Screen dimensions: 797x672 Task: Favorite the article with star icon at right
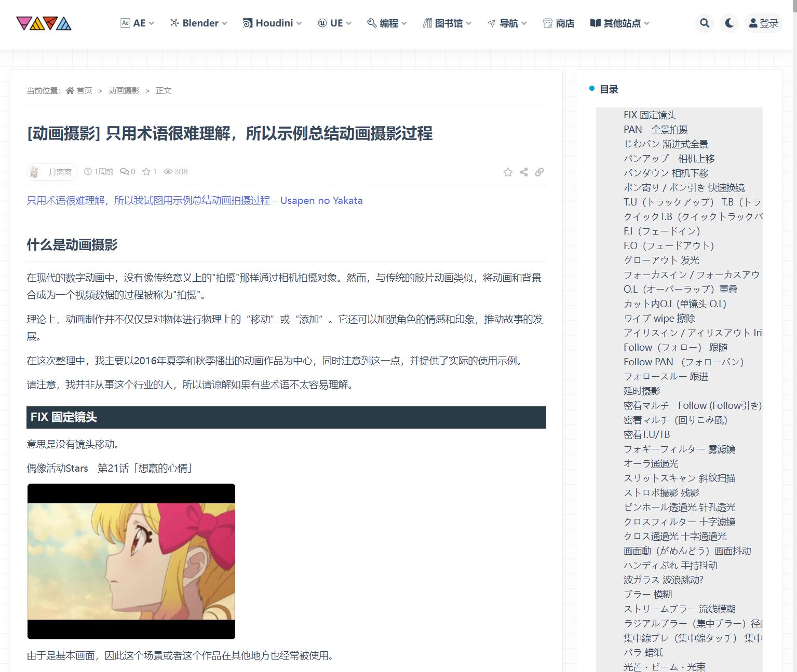point(508,172)
